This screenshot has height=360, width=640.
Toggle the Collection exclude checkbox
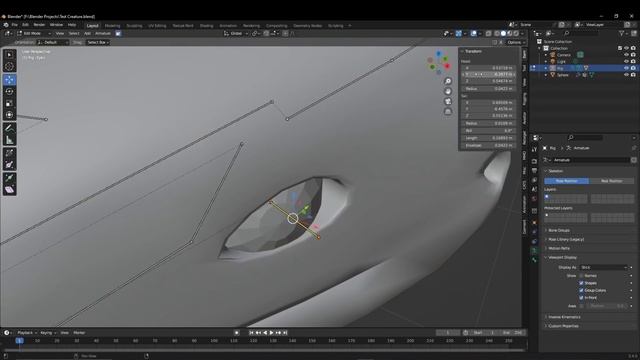[620, 48]
